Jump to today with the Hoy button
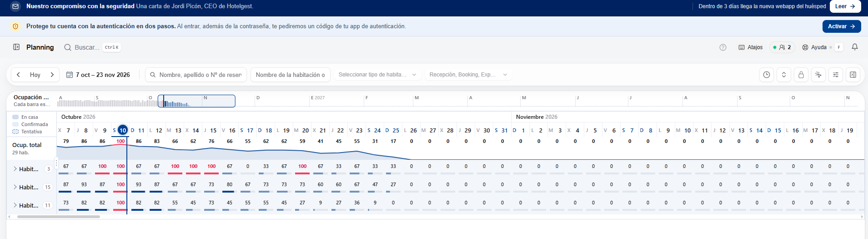Viewport: 868px width, 239px height. [x=35, y=75]
